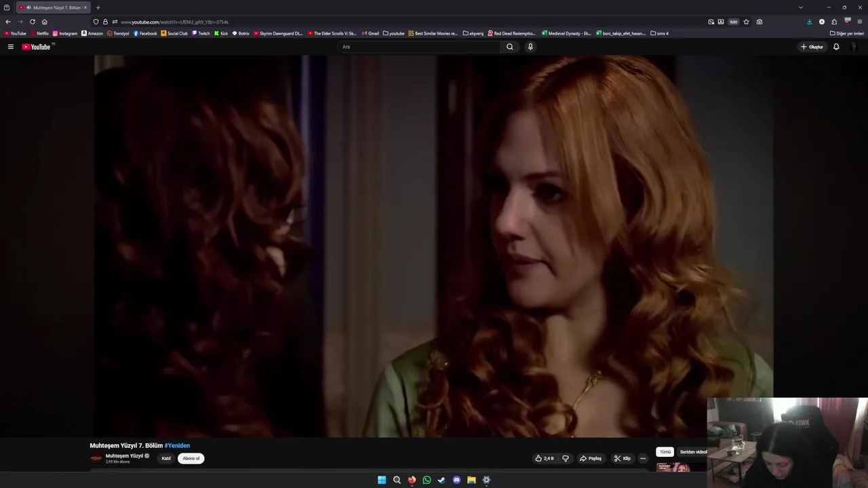868x488 pixels.
Task: Open File Explorer from the taskbar
Action: (471, 480)
